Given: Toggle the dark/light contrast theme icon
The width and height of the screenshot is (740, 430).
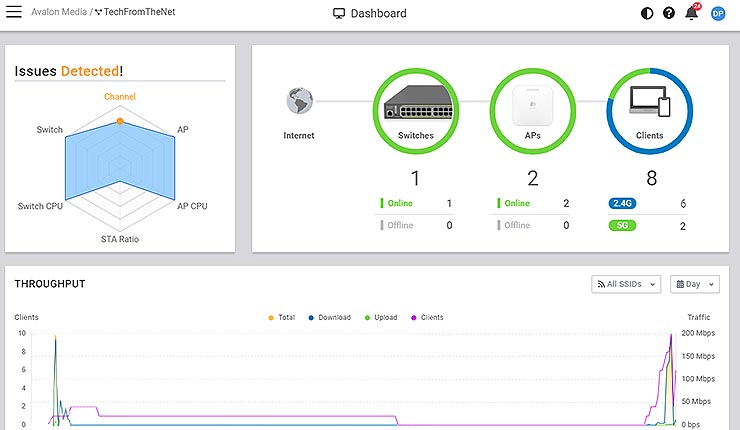Looking at the screenshot, I should pos(647,14).
